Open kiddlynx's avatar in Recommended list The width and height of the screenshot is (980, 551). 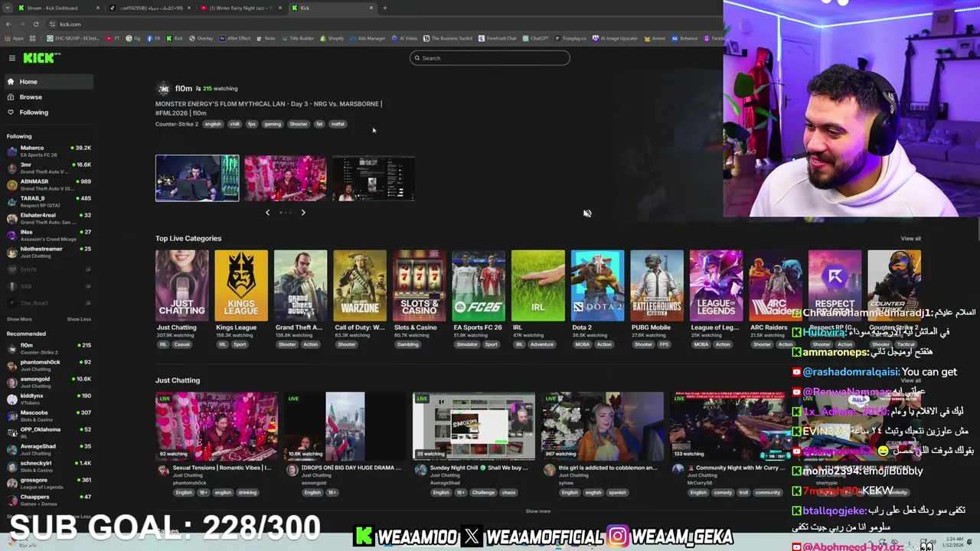pyautogui.click(x=11, y=399)
